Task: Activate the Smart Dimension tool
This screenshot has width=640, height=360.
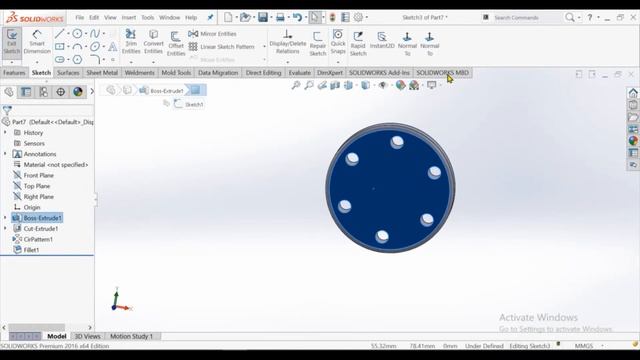Action: (37, 42)
